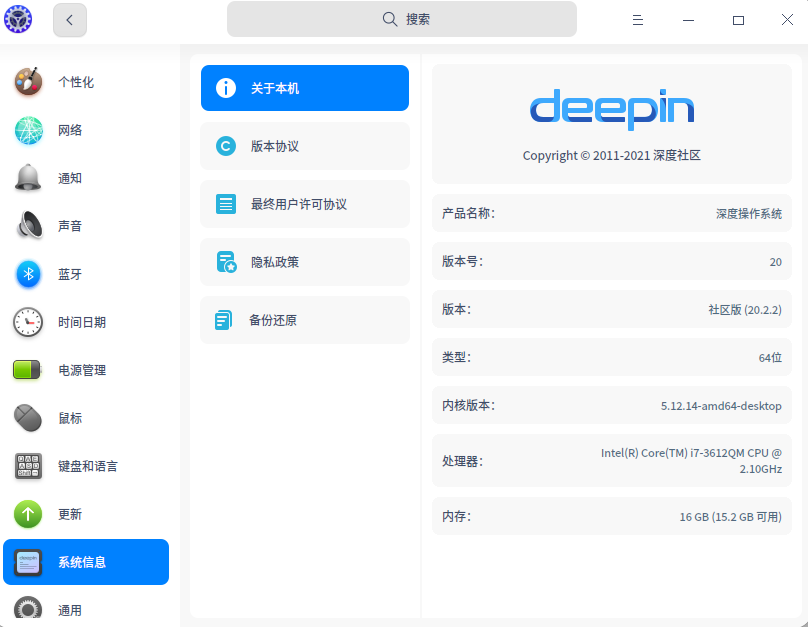Viewport: 808px width, 627px height.
Task: Click the 16 GB (15.2 GB 可用) memory value
Action: [731, 516]
